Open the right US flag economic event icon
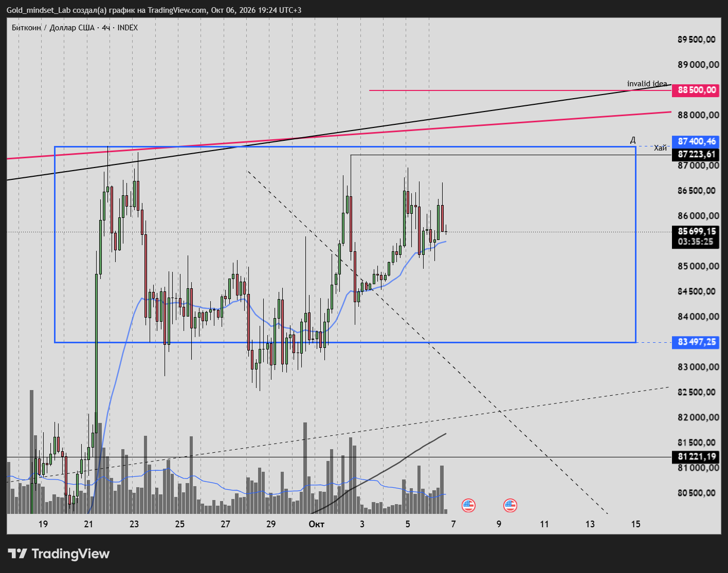The image size is (728, 573). coord(510,505)
